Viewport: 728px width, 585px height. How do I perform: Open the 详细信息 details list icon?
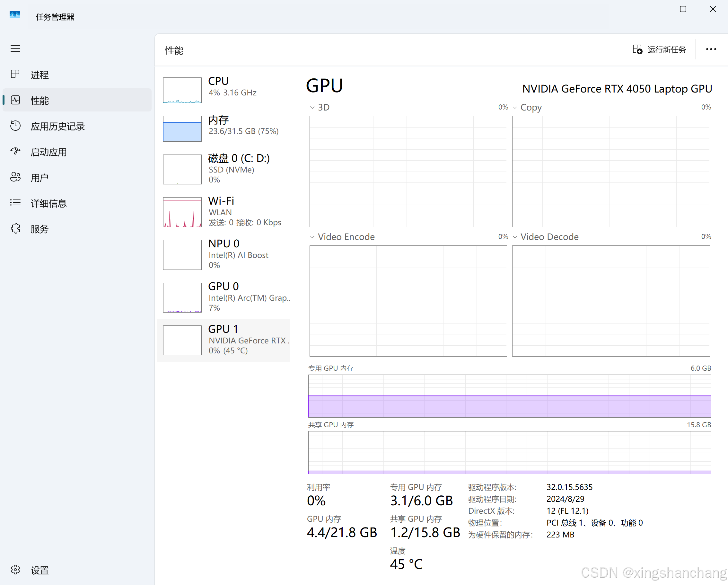(15, 203)
